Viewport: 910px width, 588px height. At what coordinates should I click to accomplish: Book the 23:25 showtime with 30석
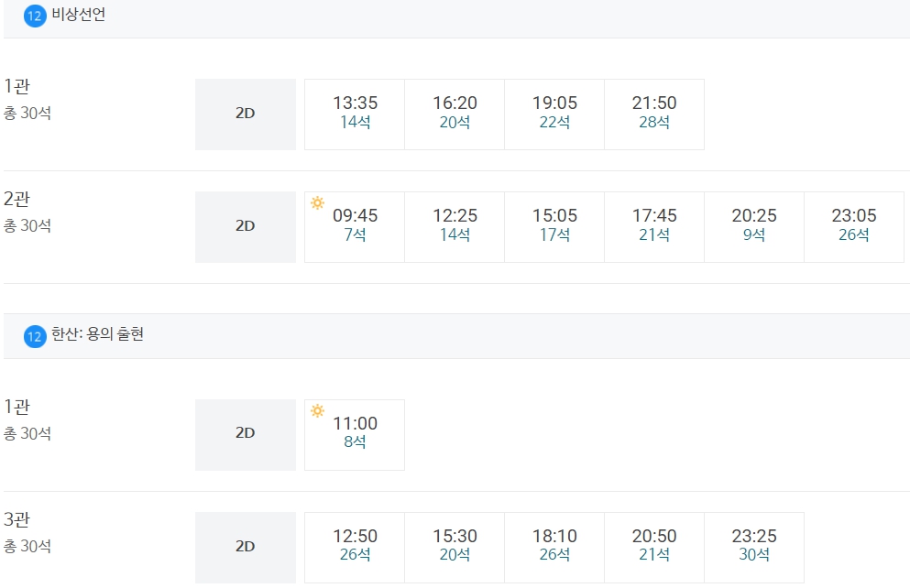tap(754, 548)
